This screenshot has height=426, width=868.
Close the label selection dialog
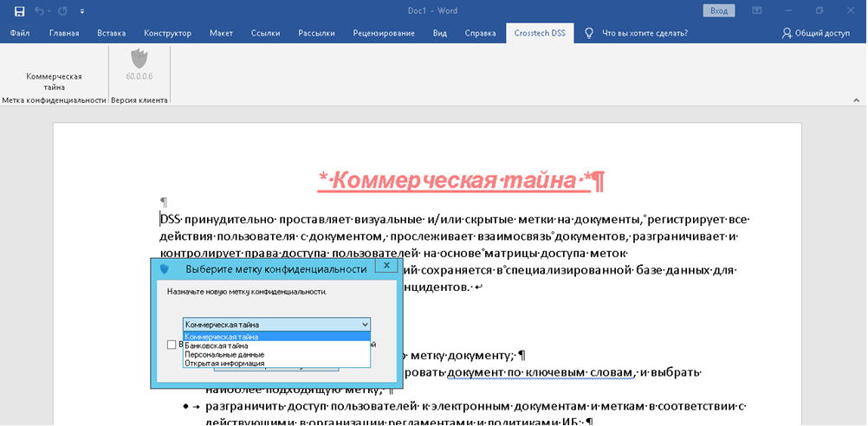tap(386, 266)
